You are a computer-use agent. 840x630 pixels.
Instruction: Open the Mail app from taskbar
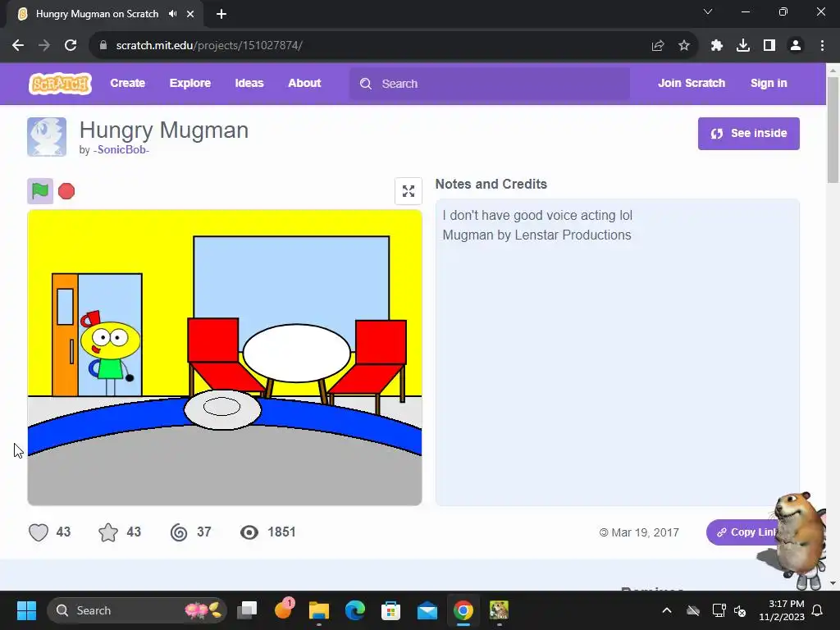point(427,610)
